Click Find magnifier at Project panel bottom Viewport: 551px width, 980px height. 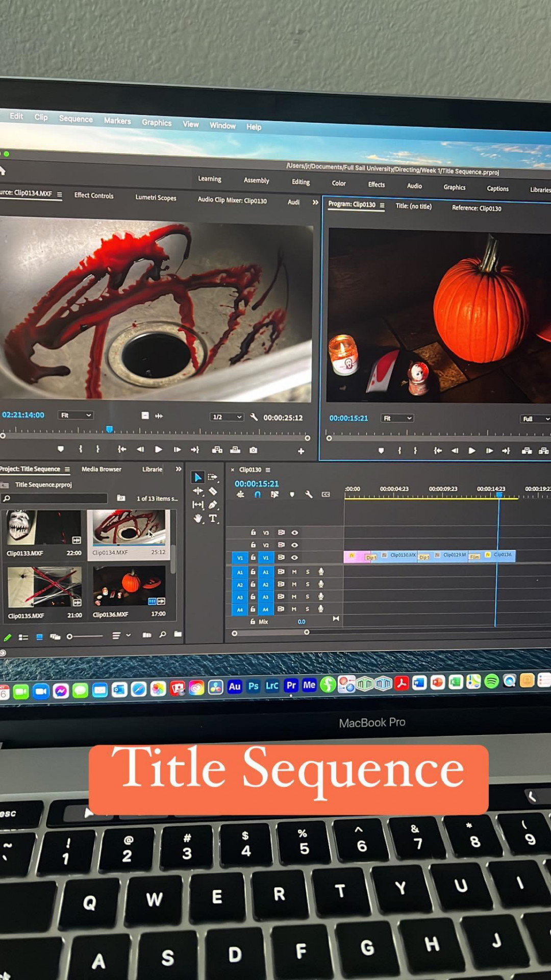[162, 634]
